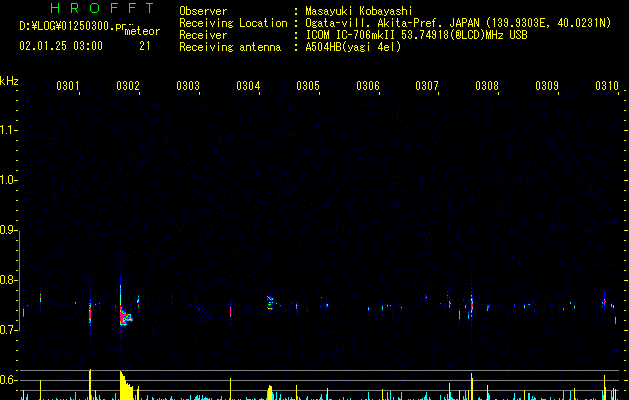This screenshot has width=629, height=400.
Task: Click the Receiving antenna field label
Action: (x=230, y=47)
